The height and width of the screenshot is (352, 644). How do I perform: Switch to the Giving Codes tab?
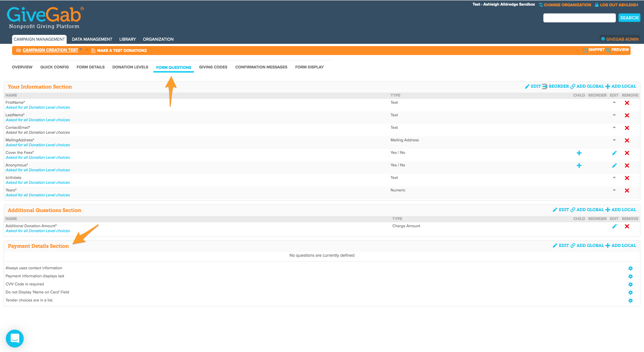tap(213, 67)
